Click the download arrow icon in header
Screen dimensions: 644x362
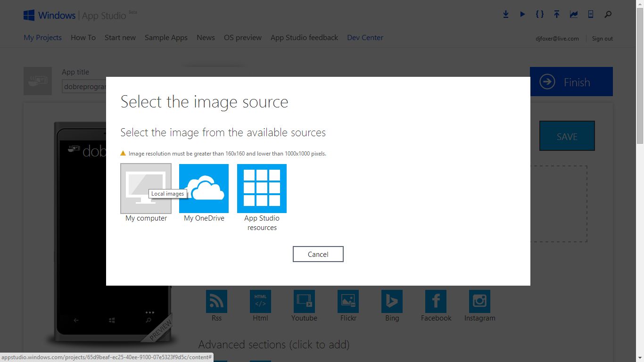506,15
